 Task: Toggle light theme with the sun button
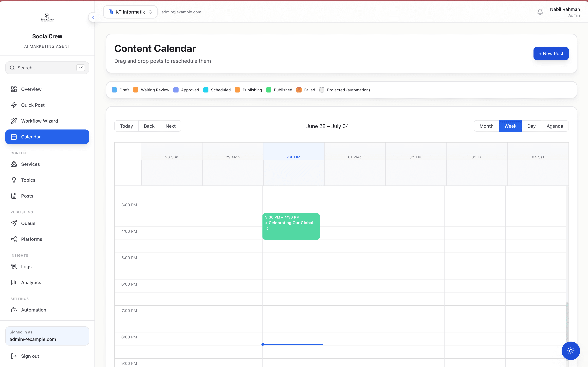[x=570, y=351]
